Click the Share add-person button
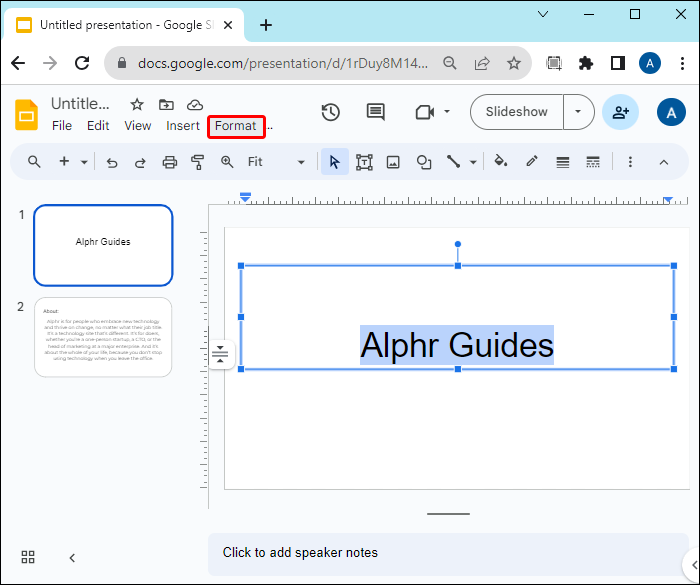700x585 pixels. [620, 112]
